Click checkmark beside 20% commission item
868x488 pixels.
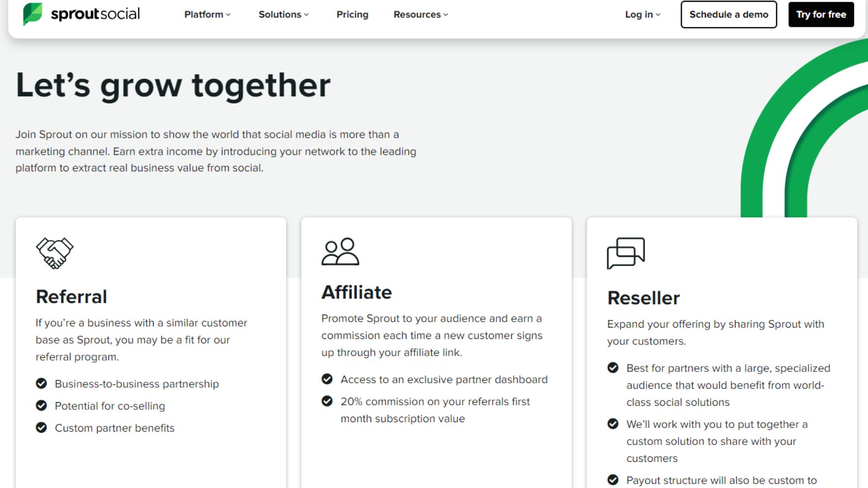tap(327, 401)
